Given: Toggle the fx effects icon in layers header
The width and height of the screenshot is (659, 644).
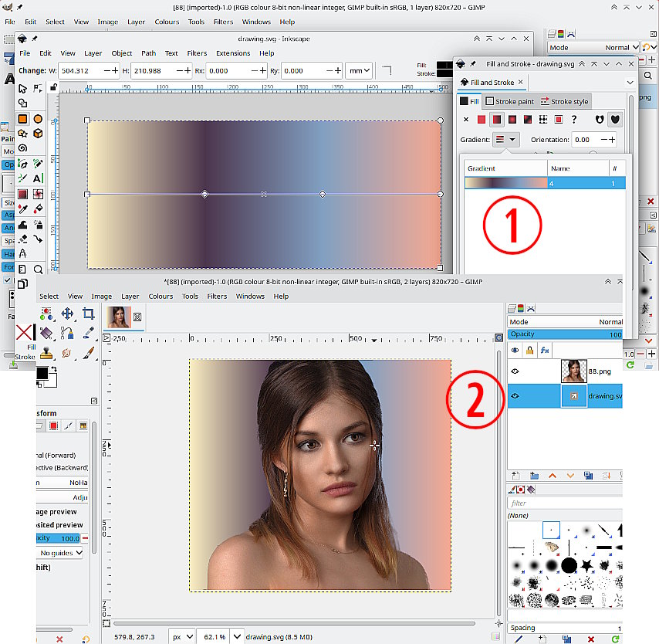Looking at the screenshot, I should point(545,350).
